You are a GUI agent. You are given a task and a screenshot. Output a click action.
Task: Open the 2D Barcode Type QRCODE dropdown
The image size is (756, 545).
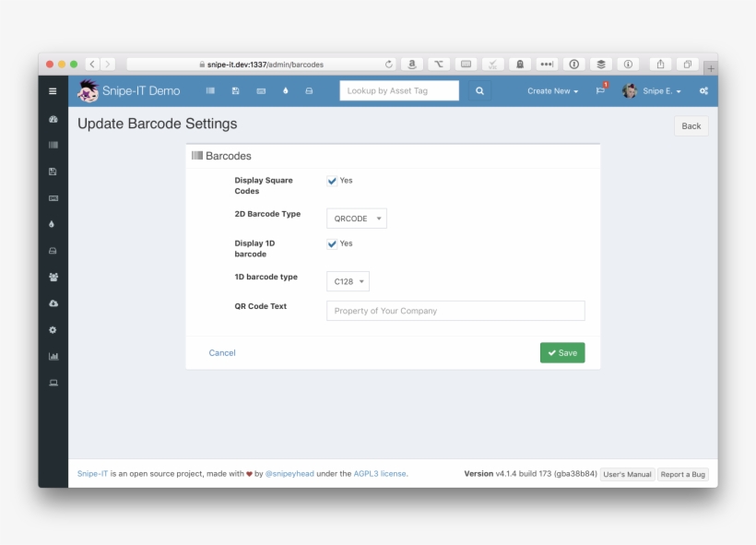tap(357, 219)
